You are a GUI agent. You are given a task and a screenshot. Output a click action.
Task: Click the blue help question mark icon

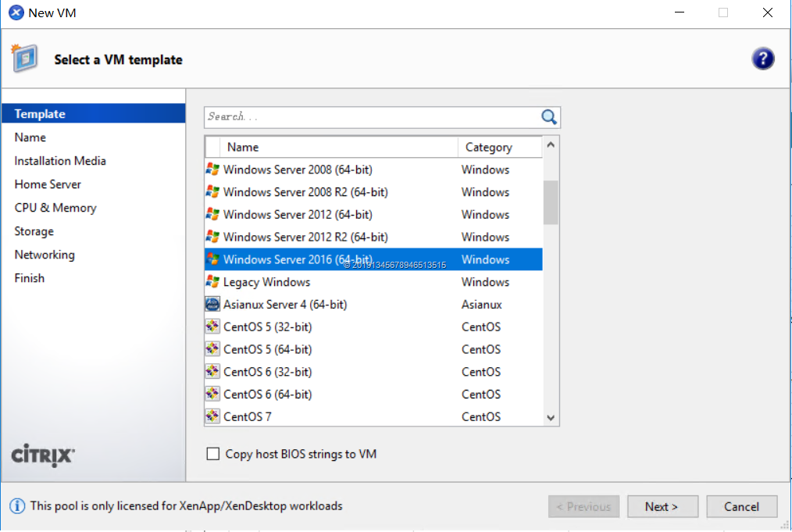click(x=762, y=59)
